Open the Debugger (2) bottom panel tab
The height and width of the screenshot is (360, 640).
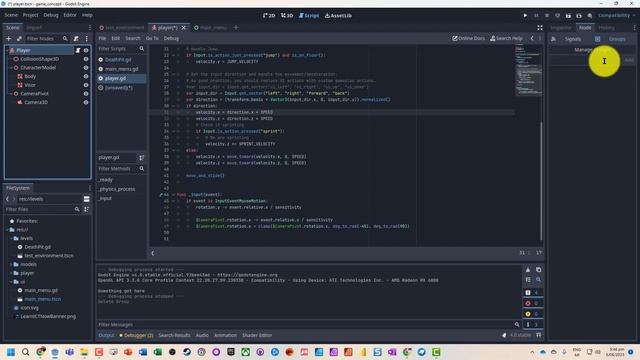136,335
